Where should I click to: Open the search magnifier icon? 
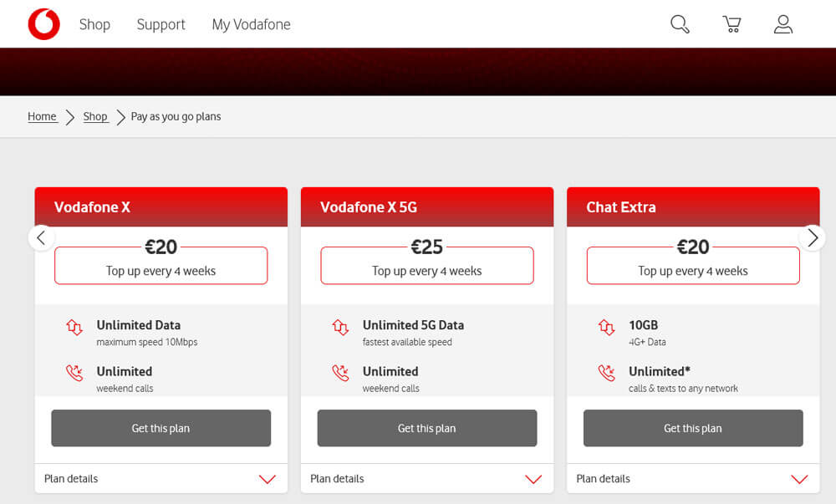click(680, 24)
